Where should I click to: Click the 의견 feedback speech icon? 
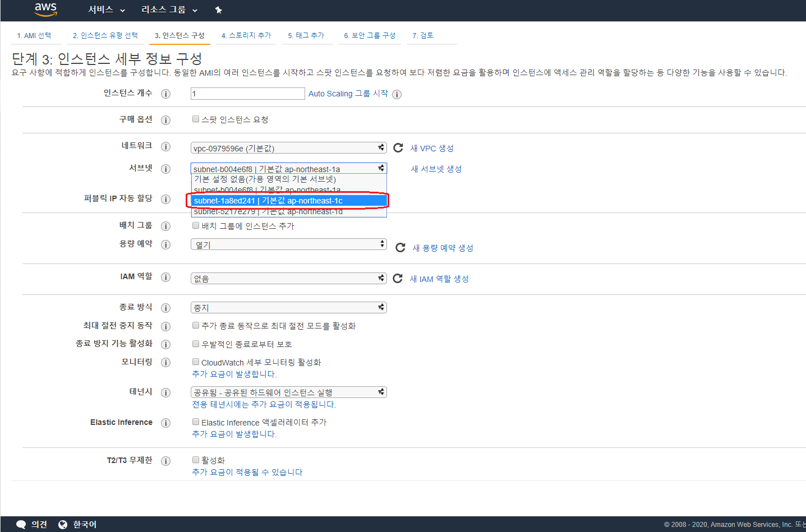(21, 525)
